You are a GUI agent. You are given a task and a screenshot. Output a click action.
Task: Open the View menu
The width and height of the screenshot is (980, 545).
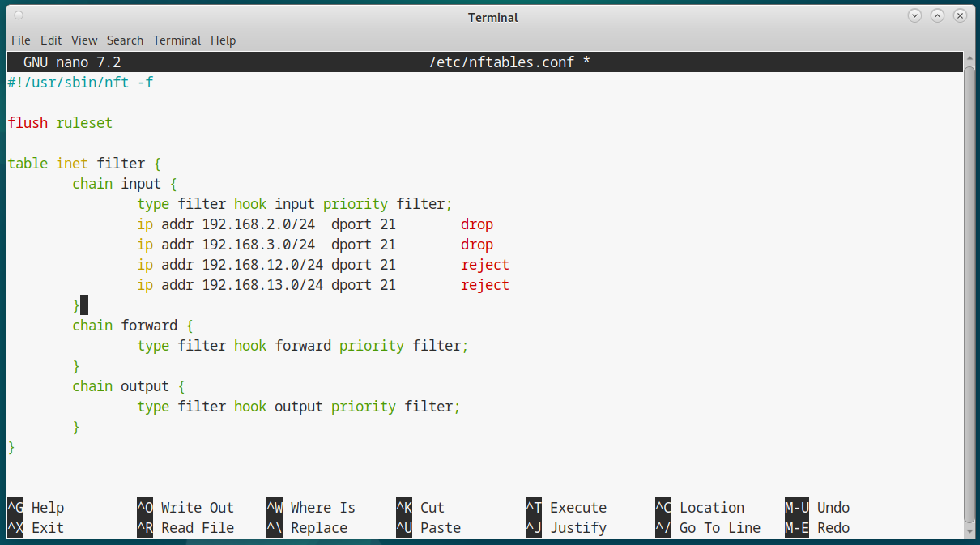pos(84,40)
